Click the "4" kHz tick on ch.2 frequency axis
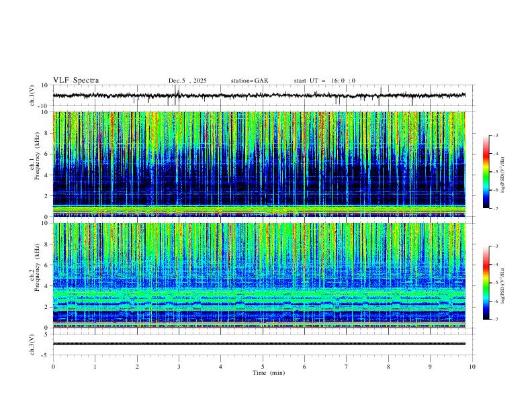This screenshot has width=532, height=411. pos(47,286)
